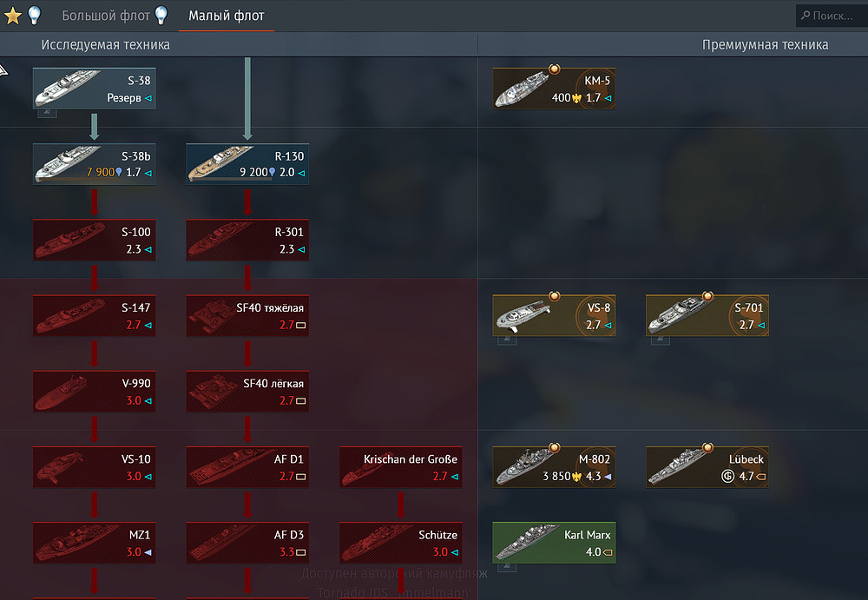Click the Поиск search field
Viewport: 868px width, 600px height.
pyautogui.click(x=832, y=16)
